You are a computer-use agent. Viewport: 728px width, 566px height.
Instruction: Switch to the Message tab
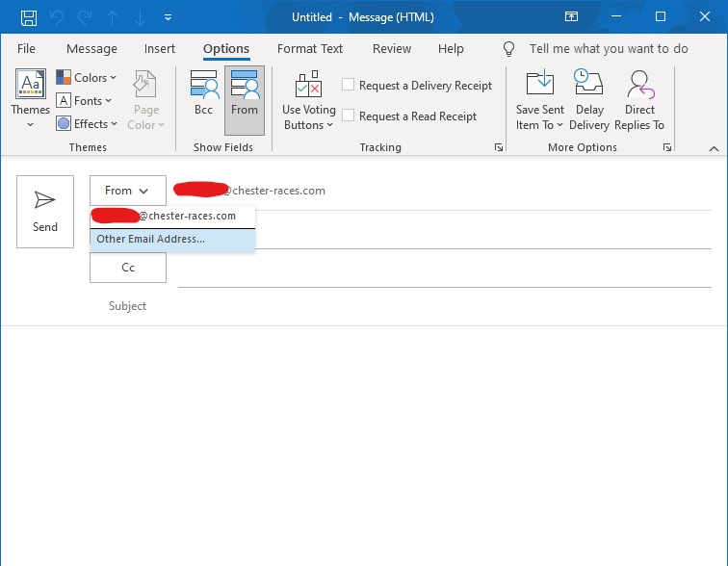click(x=91, y=49)
